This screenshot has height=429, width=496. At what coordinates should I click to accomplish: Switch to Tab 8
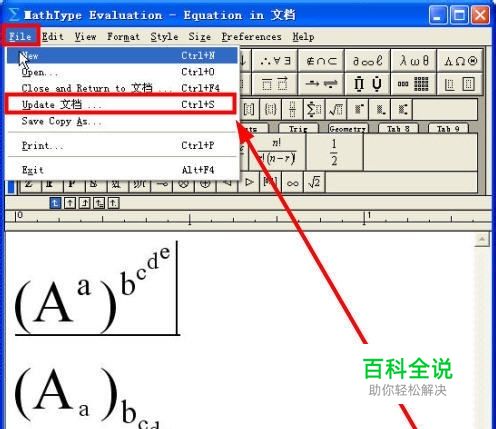tap(398, 129)
